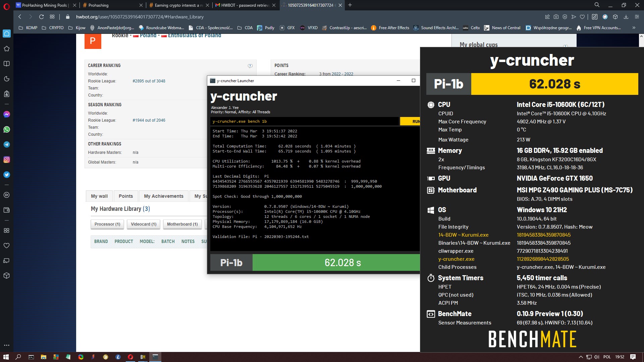
Task: Open notification center in system tray
Action: pyautogui.click(x=633, y=357)
